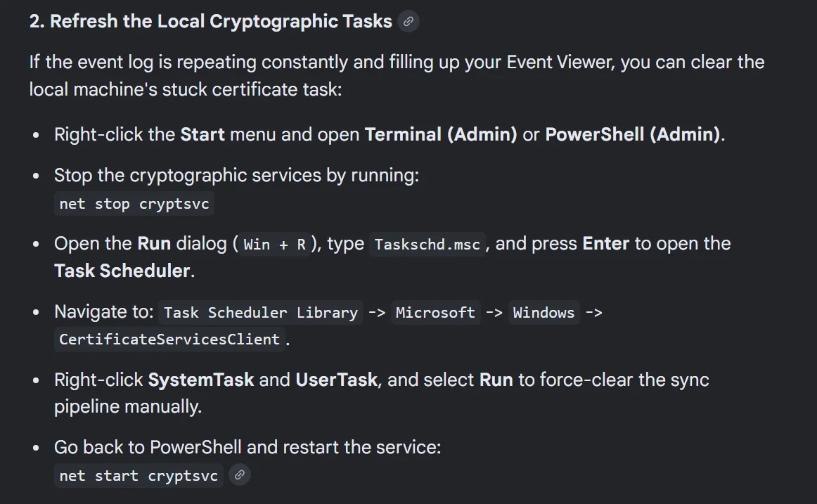
Task: Click the bold 'UserTask' word
Action: pos(337,380)
